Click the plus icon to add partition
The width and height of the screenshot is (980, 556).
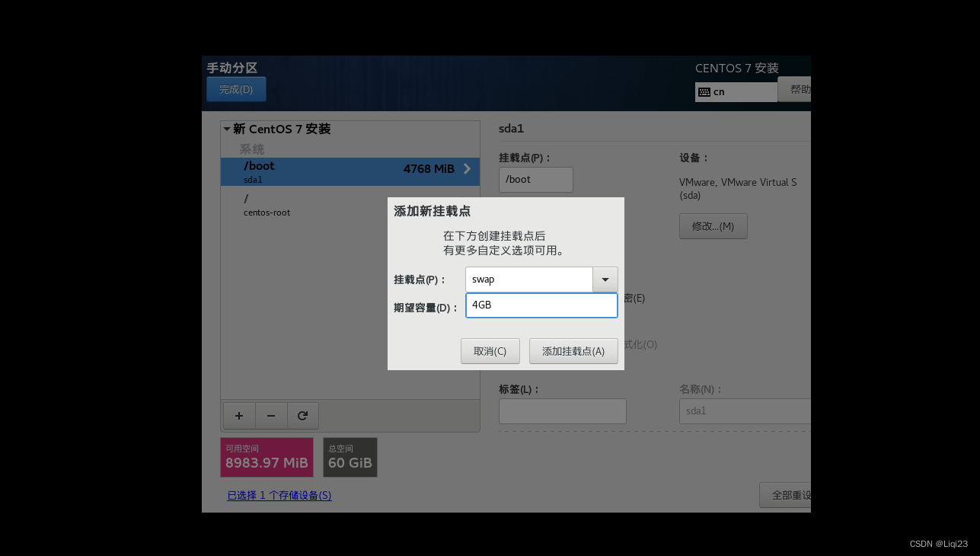pyautogui.click(x=239, y=416)
